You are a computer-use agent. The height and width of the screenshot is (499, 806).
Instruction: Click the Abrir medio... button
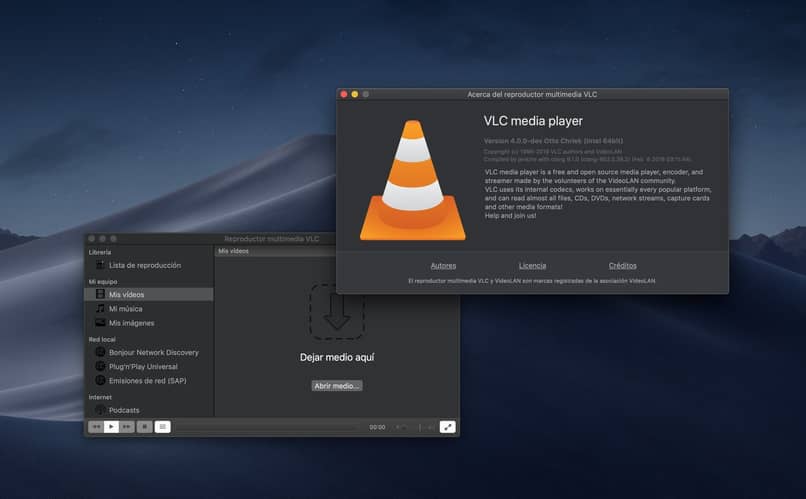[337, 386]
